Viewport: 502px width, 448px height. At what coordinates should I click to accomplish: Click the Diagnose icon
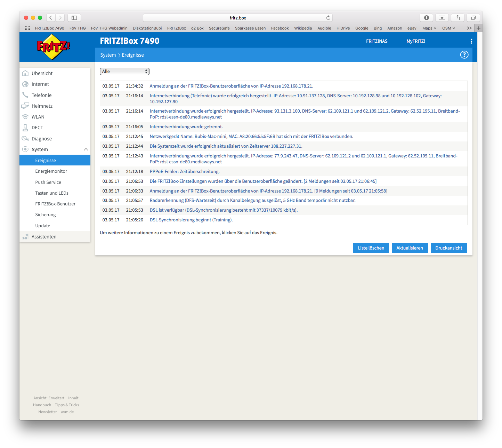pyautogui.click(x=25, y=138)
